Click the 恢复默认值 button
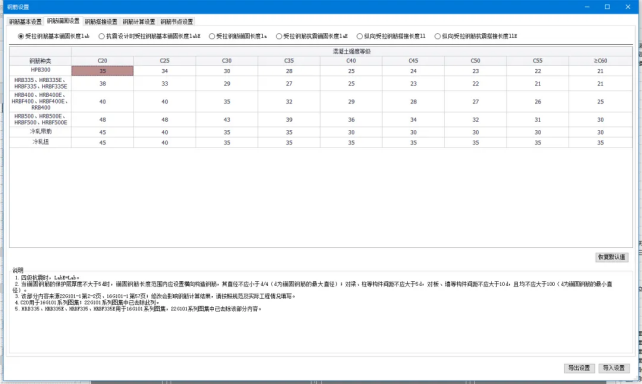Image resolution: width=642 pixels, height=384 pixels. point(611,257)
